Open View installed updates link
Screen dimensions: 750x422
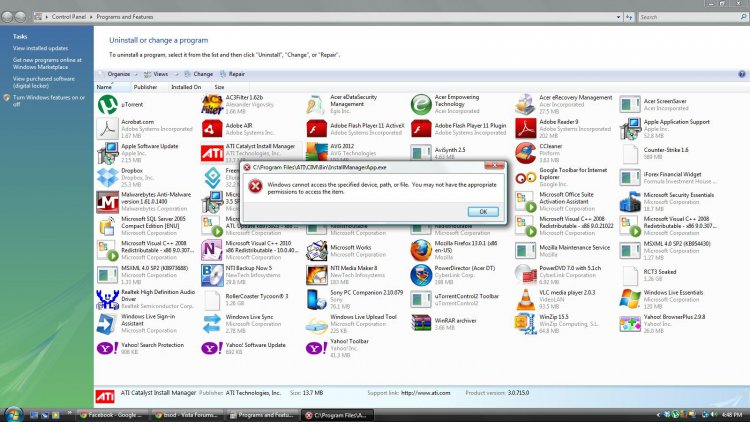(41, 48)
